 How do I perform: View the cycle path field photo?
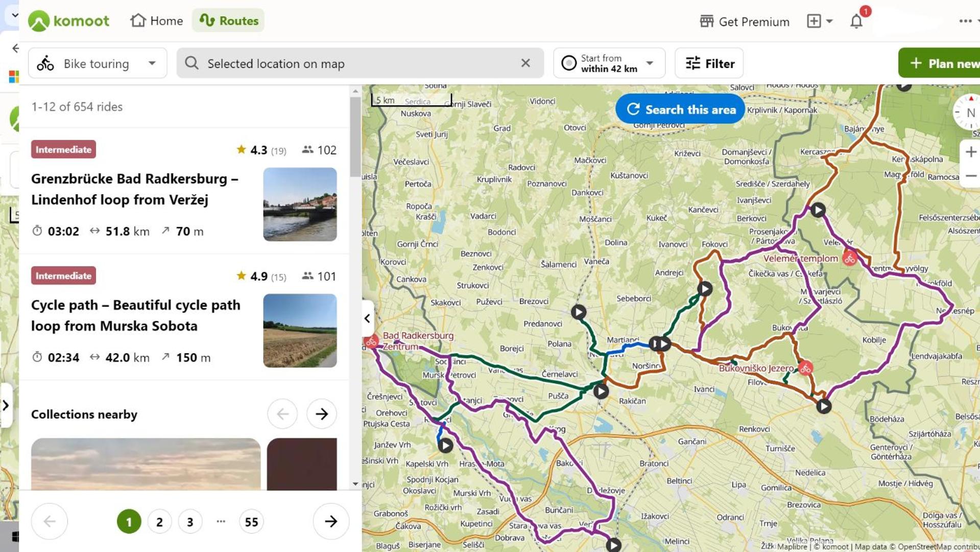pos(300,331)
